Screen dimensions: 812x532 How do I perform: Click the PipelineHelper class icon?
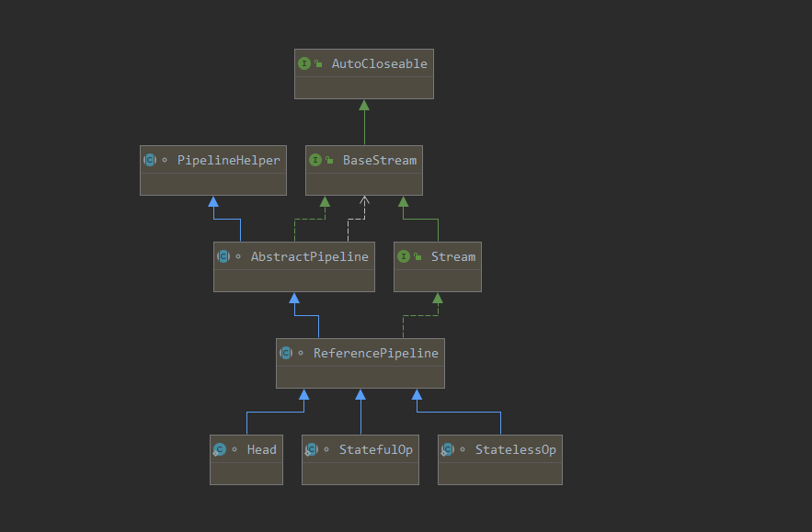click(x=150, y=160)
